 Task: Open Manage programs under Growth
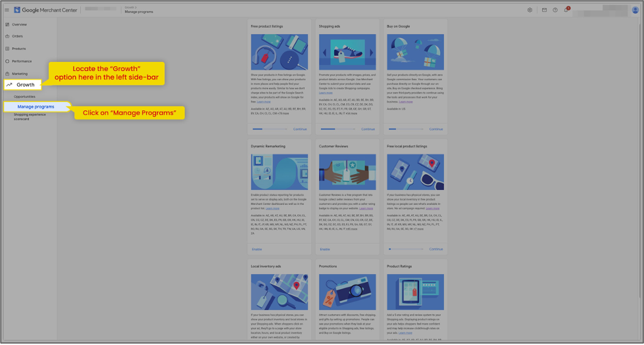[x=36, y=106]
